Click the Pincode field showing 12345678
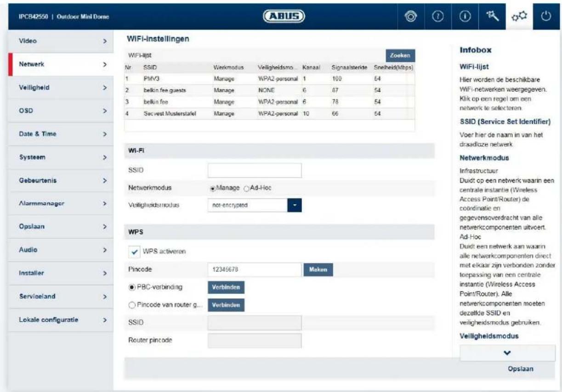Screen dimensions: 562x392 (x=255, y=269)
